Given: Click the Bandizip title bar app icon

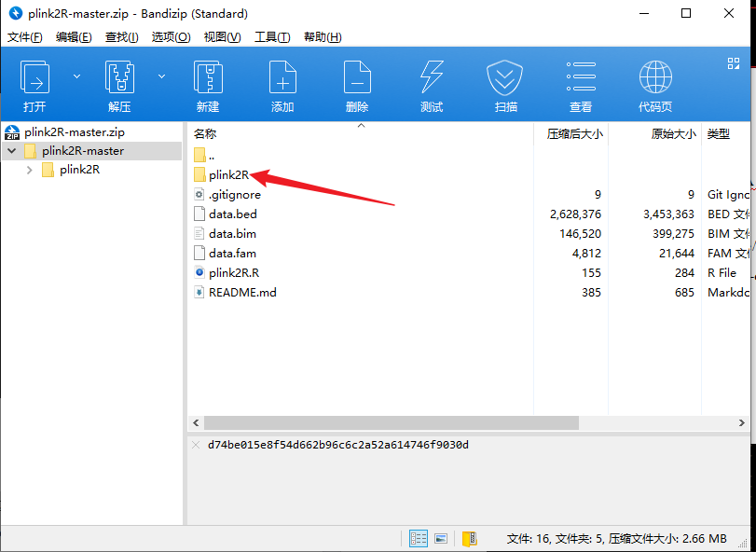Looking at the screenshot, I should point(15,13).
